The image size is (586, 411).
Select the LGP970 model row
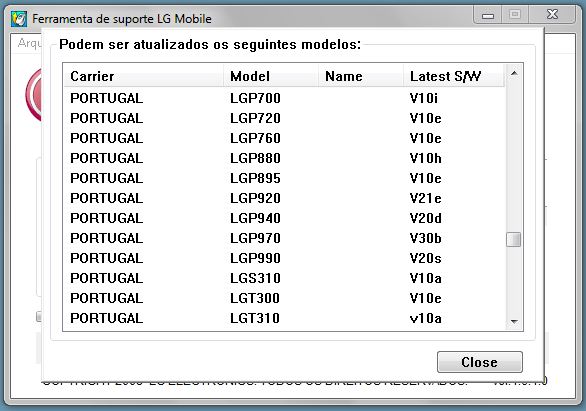pos(284,238)
